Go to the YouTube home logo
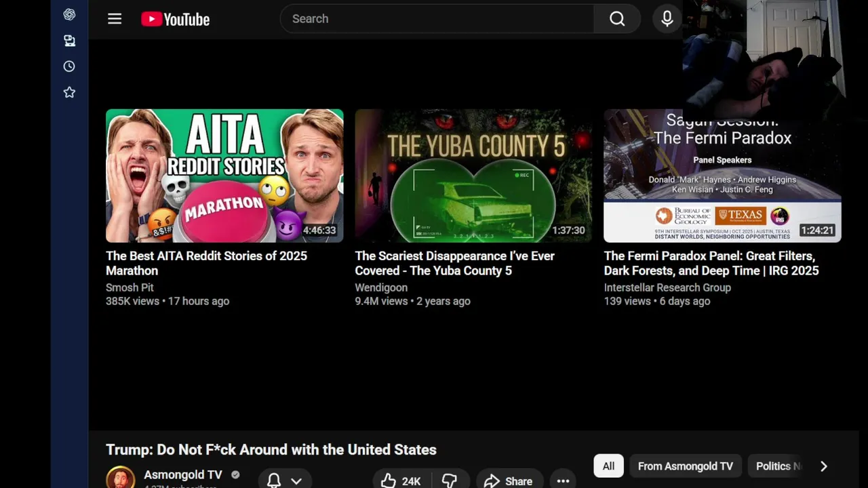This screenshot has height=488, width=868. (176, 19)
